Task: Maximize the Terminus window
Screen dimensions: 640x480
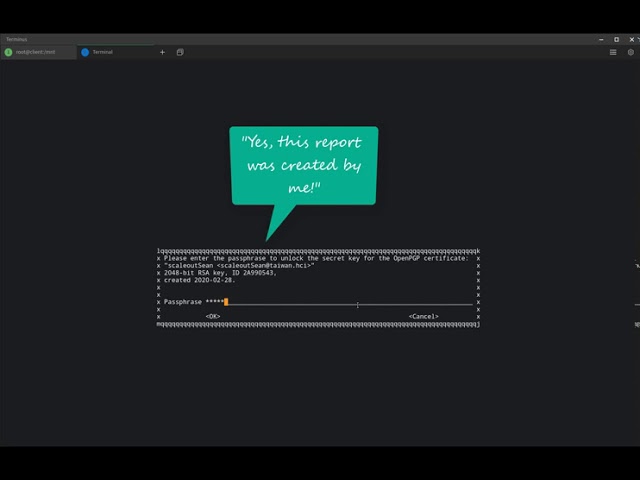Action: pos(616,40)
